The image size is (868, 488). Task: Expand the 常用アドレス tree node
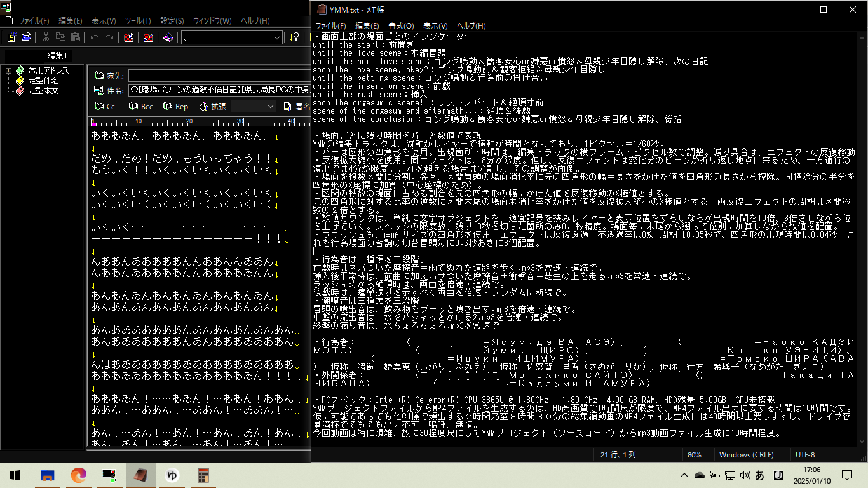9,71
